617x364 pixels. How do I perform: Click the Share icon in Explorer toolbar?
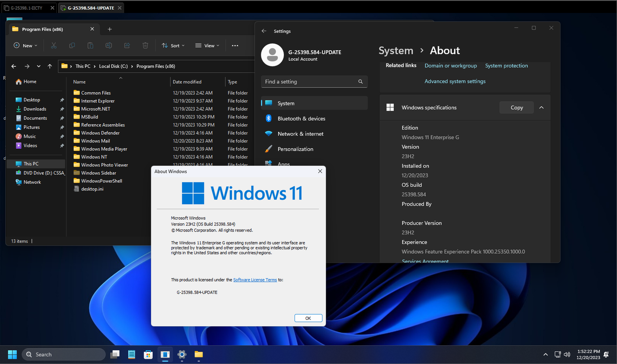tap(127, 45)
